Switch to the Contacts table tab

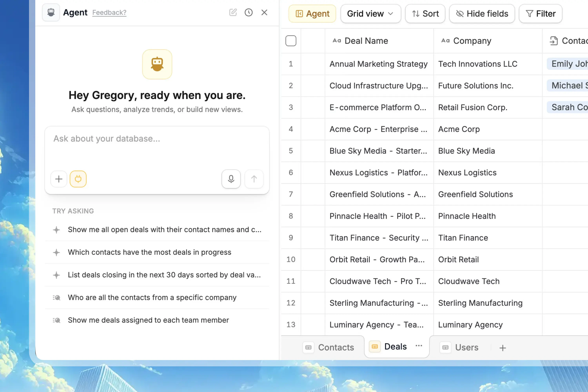[328, 348]
